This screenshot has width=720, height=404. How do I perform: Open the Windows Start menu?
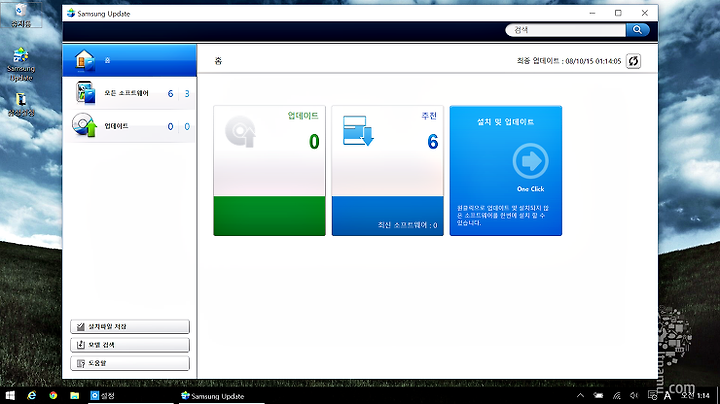coord(10,396)
